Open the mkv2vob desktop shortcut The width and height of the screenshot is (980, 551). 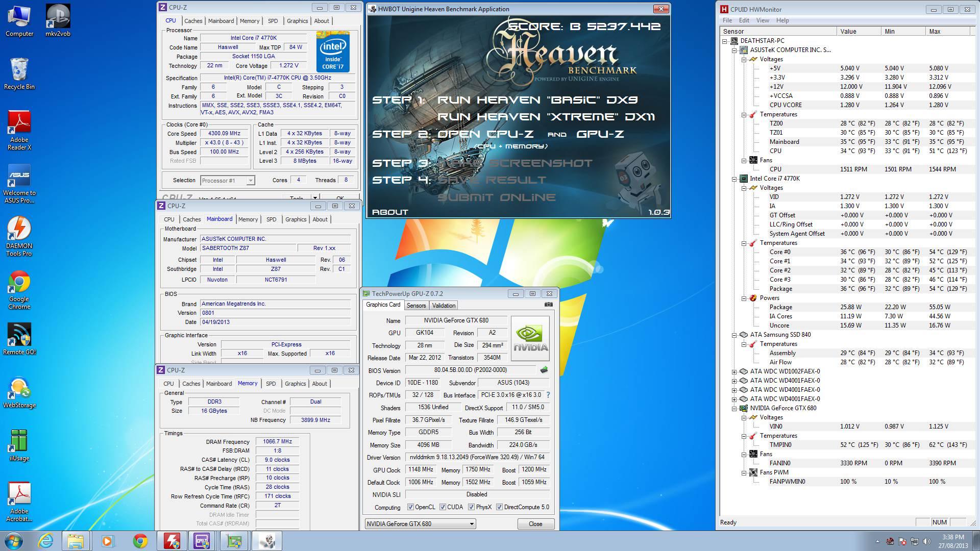(58, 21)
